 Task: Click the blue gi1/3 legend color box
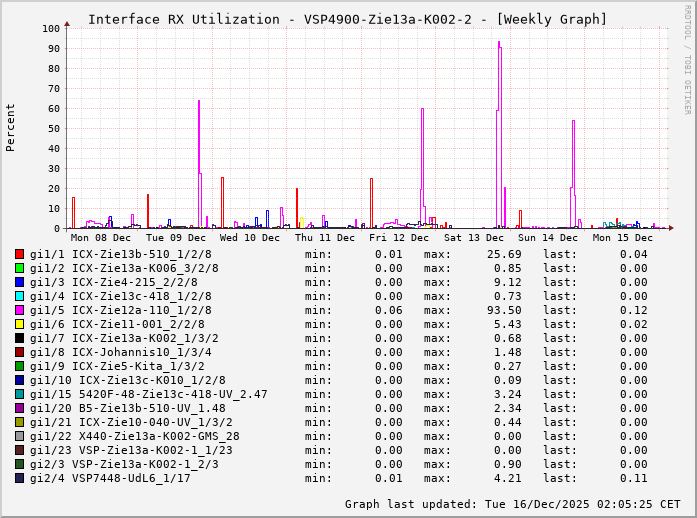point(19,282)
